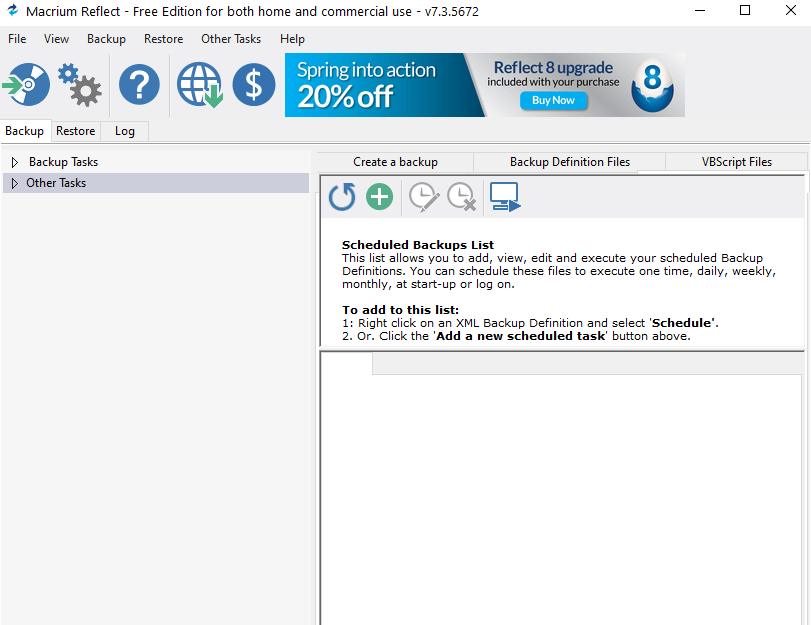Viewport: 811px width, 625px height.
Task: Maximize the Macrium Reflect window
Action: [745, 10]
